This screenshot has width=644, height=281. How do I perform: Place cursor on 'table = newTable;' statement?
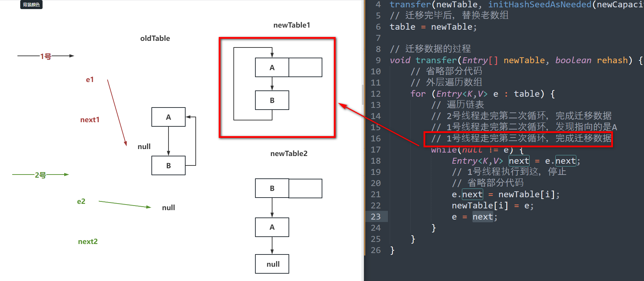click(x=433, y=27)
